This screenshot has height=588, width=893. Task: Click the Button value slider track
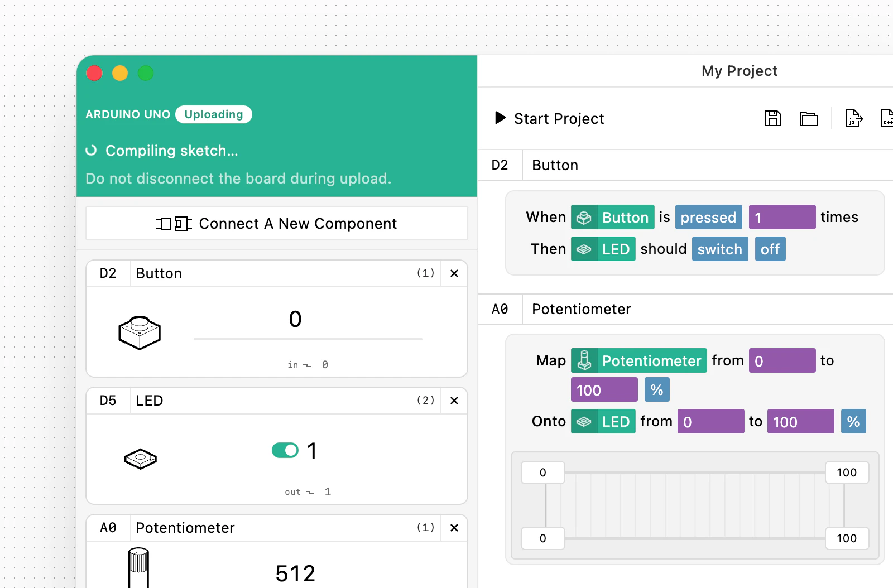pyautogui.click(x=308, y=339)
